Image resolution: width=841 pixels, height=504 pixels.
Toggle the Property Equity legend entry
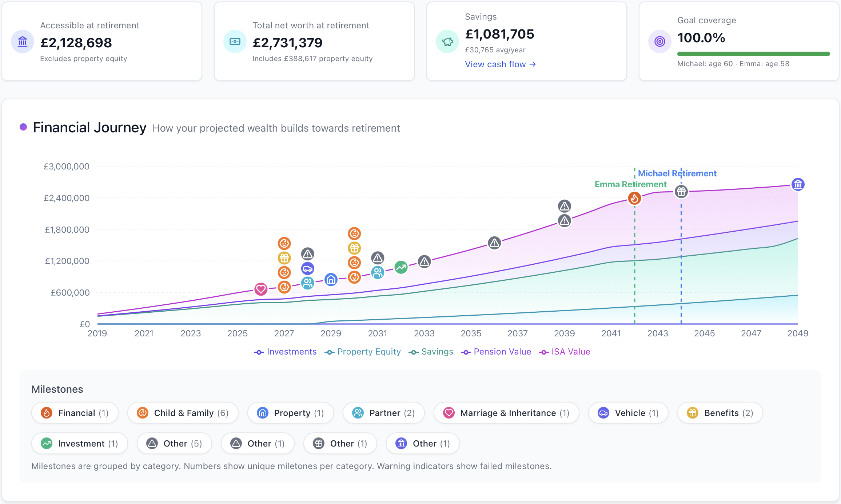coord(363,352)
